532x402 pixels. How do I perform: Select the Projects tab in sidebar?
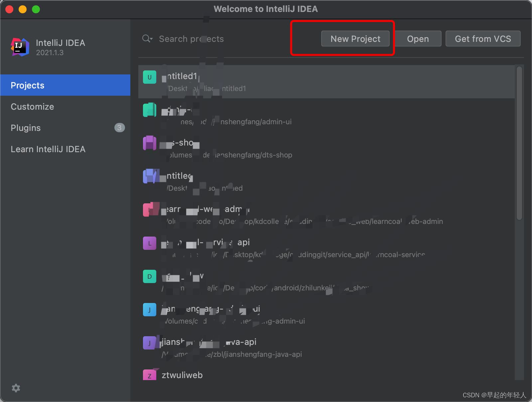point(65,85)
